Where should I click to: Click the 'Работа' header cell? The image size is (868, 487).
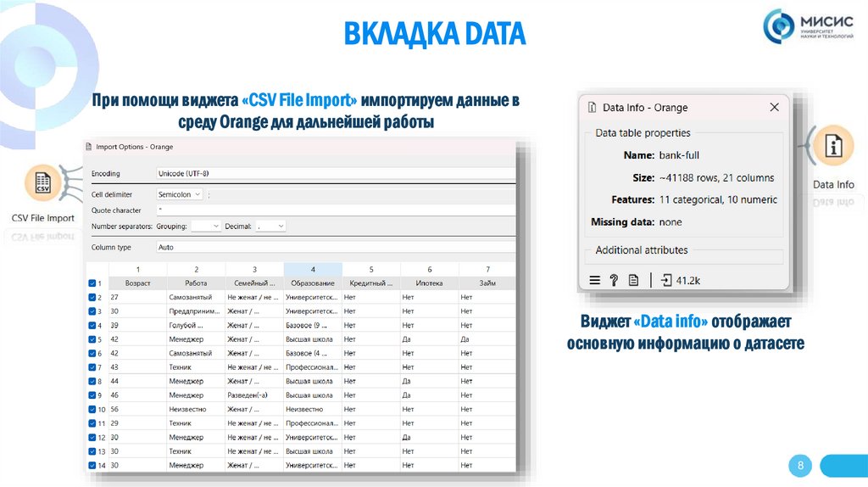click(196, 283)
